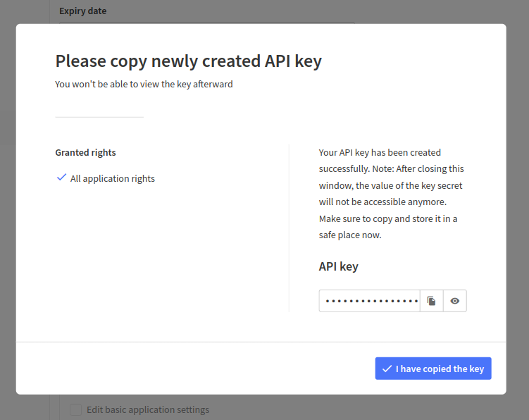Click vertical divider between rights and key

click(289, 228)
